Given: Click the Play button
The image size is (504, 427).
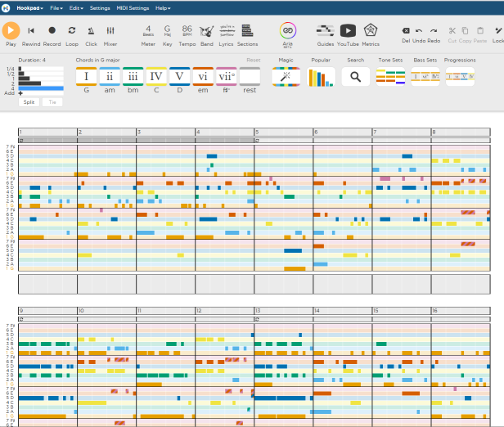Looking at the screenshot, I should pyautogui.click(x=11, y=30).
